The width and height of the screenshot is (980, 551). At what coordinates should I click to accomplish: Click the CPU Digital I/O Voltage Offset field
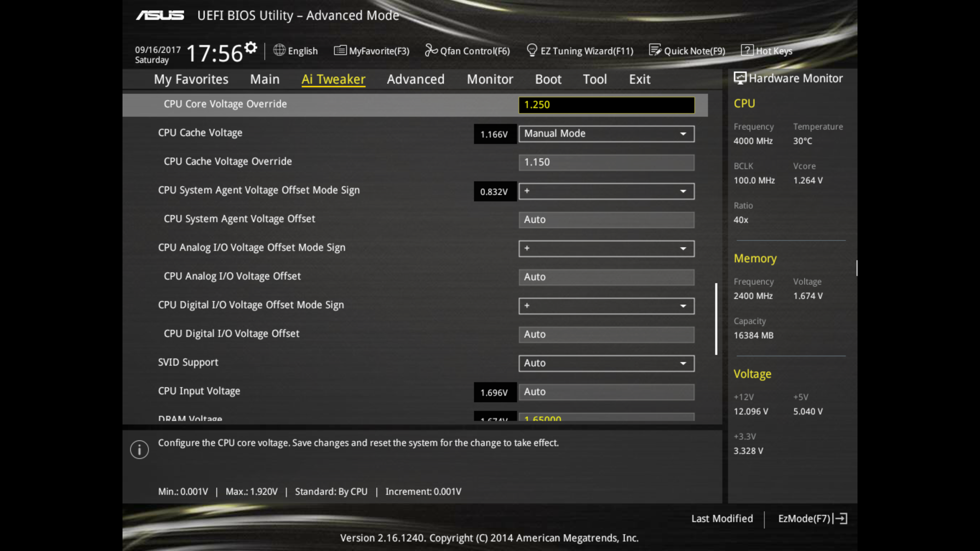click(606, 335)
